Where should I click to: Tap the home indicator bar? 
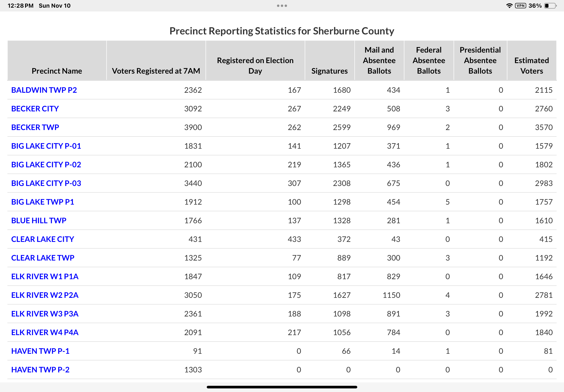coord(282,387)
